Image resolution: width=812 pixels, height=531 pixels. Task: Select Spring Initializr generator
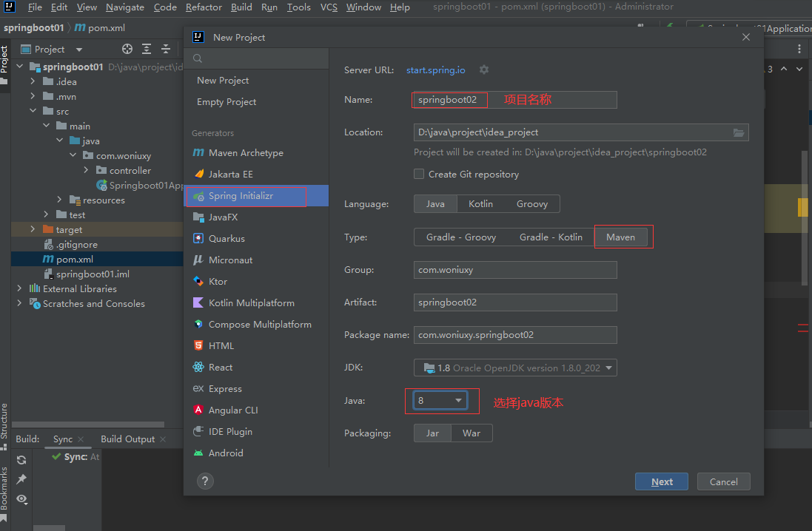tap(256, 196)
